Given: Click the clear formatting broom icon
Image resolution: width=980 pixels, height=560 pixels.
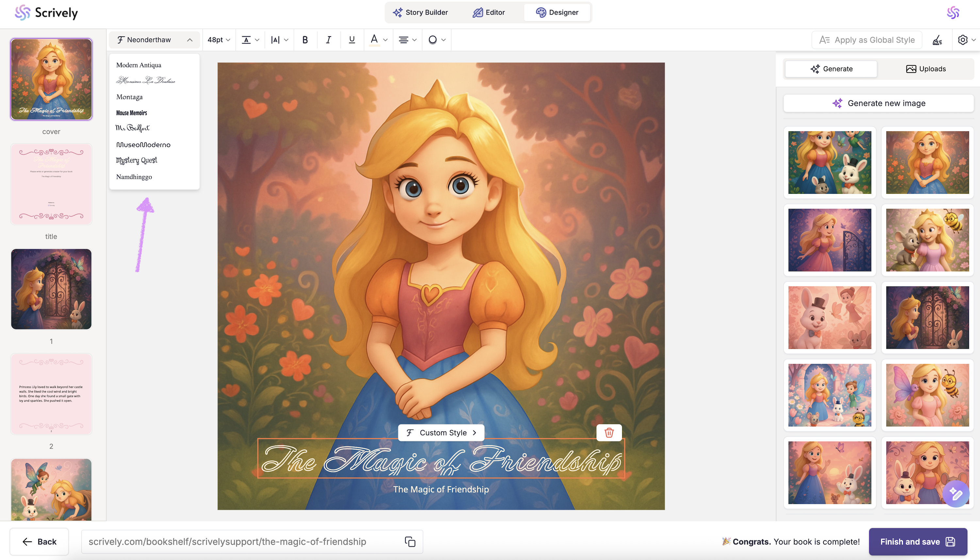Looking at the screenshot, I should click(x=937, y=40).
